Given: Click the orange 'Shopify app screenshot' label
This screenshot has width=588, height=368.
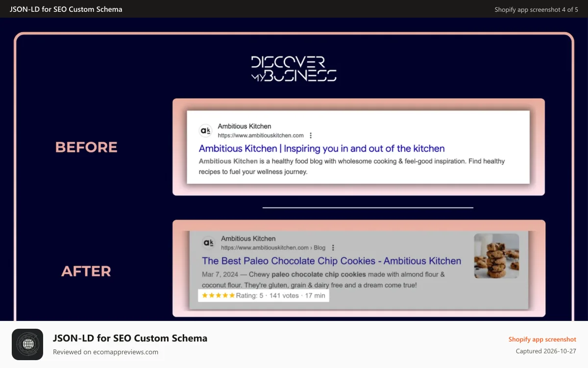Looking at the screenshot, I should [542, 339].
